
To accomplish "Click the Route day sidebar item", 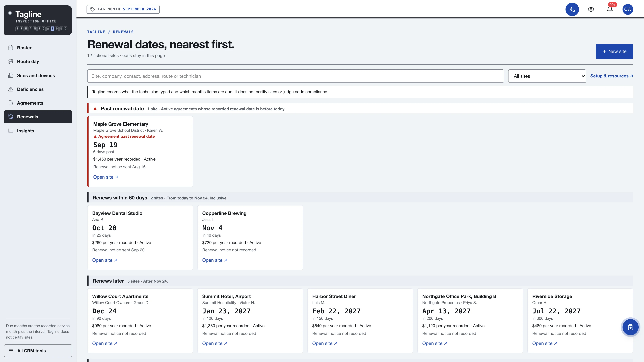I will click(38, 62).
